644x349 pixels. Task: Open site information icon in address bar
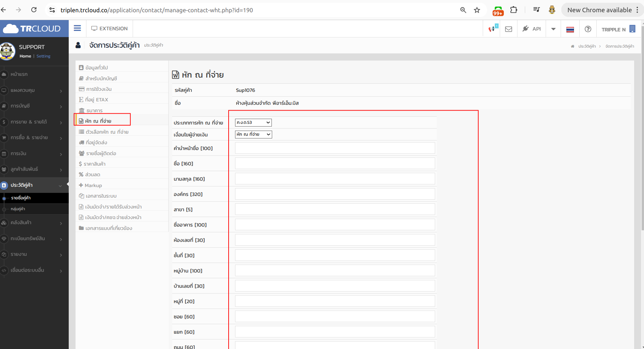coord(52,10)
